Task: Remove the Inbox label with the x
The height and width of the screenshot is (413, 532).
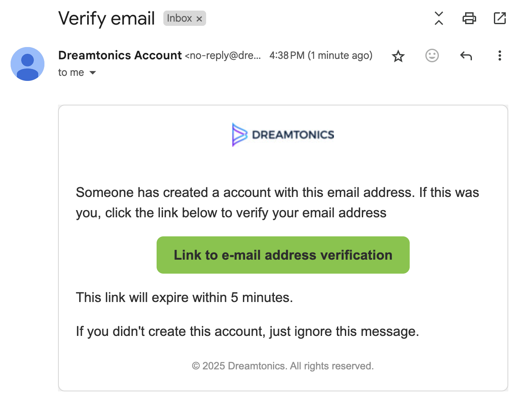Action: pyautogui.click(x=199, y=18)
